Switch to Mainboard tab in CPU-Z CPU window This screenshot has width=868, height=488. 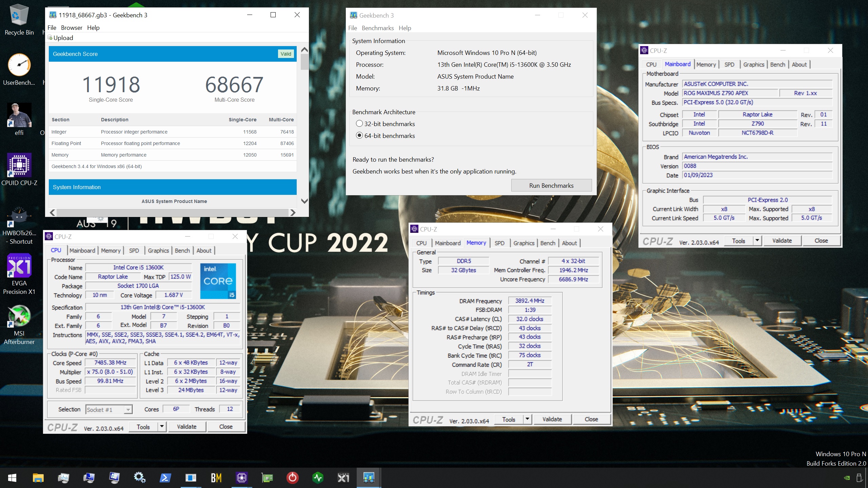point(82,250)
